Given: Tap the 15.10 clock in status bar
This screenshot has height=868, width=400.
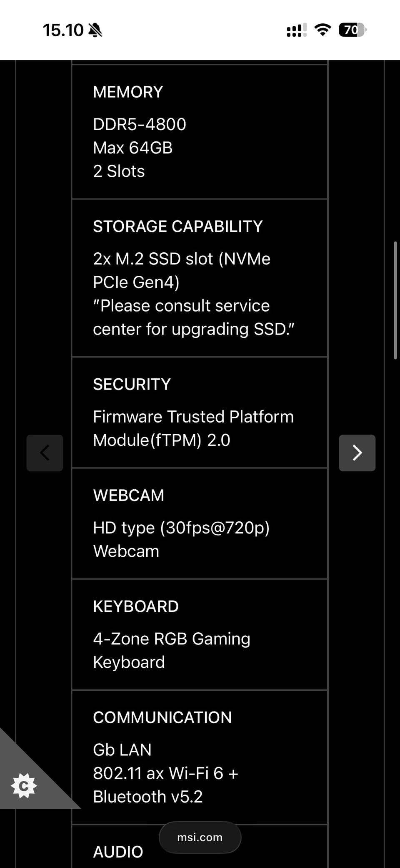Looking at the screenshot, I should coord(63,30).
